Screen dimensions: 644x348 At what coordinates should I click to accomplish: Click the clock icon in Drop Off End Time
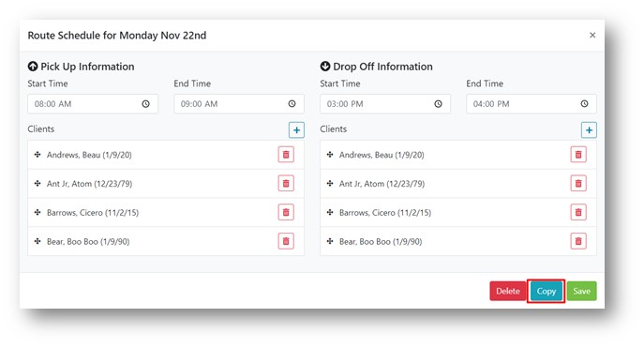click(x=584, y=104)
